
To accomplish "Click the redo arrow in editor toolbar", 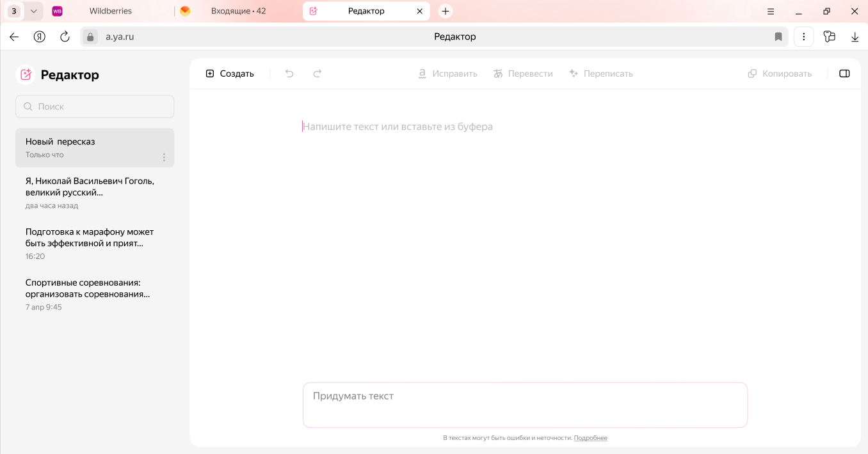I will click(x=317, y=74).
